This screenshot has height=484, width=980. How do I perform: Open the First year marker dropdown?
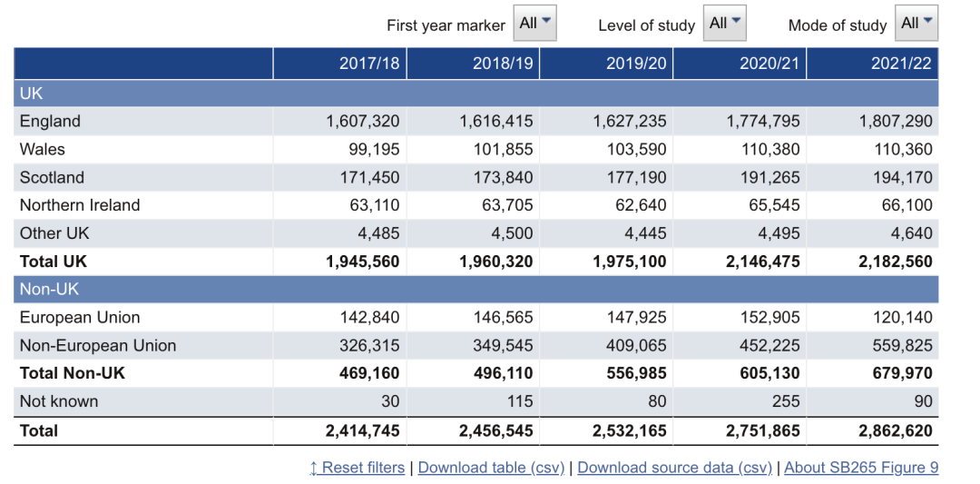point(534,24)
